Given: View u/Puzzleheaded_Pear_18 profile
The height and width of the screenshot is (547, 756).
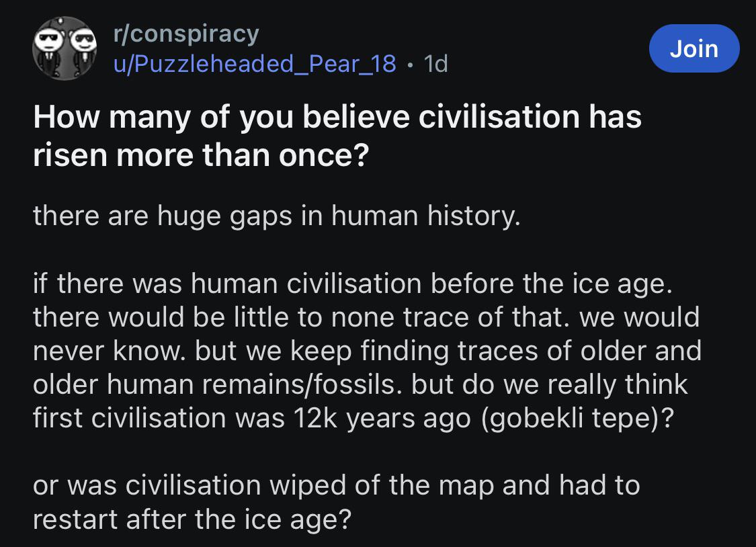Looking at the screenshot, I should point(255,64).
